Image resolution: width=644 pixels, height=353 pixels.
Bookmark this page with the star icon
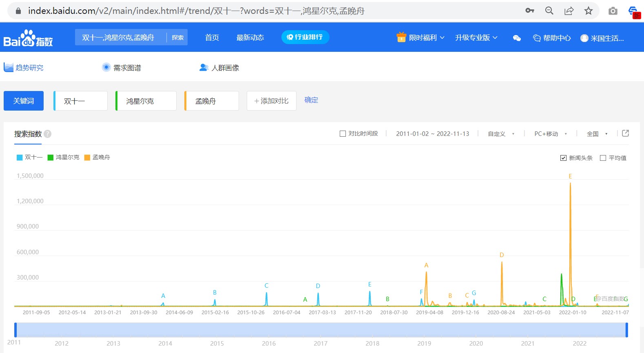coord(589,11)
